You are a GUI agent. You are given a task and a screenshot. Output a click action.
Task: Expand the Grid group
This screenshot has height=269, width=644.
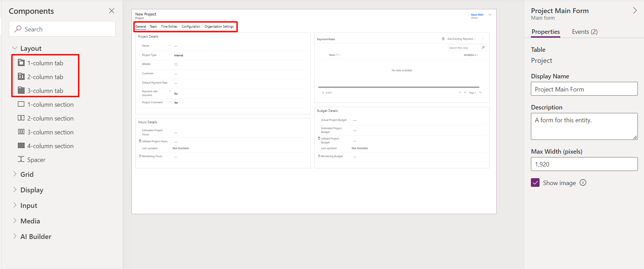point(15,174)
